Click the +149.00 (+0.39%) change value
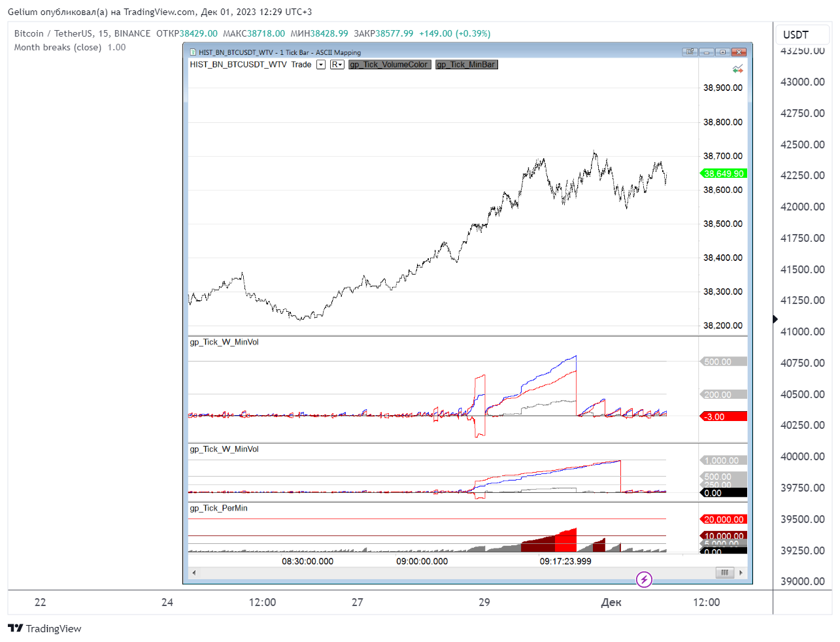840x642 pixels. pyautogui.click(x=455, y=33)
